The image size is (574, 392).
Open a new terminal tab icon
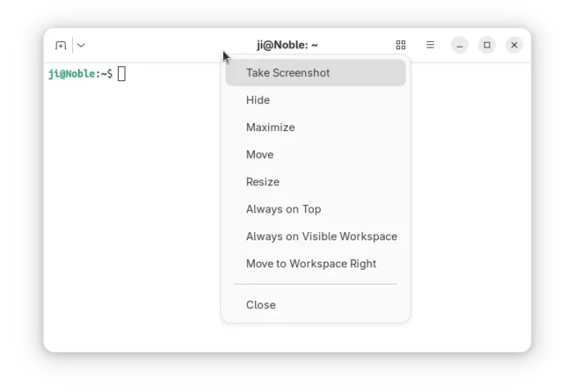[x=61, y=45]
